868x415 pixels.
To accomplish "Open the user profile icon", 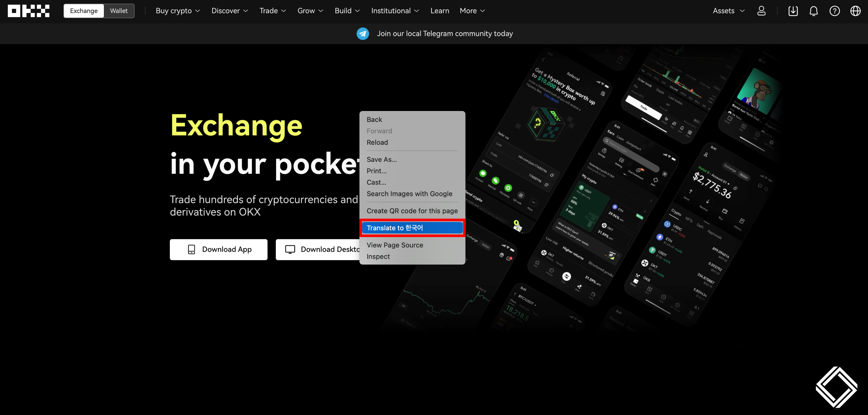I will pos(761,11).
